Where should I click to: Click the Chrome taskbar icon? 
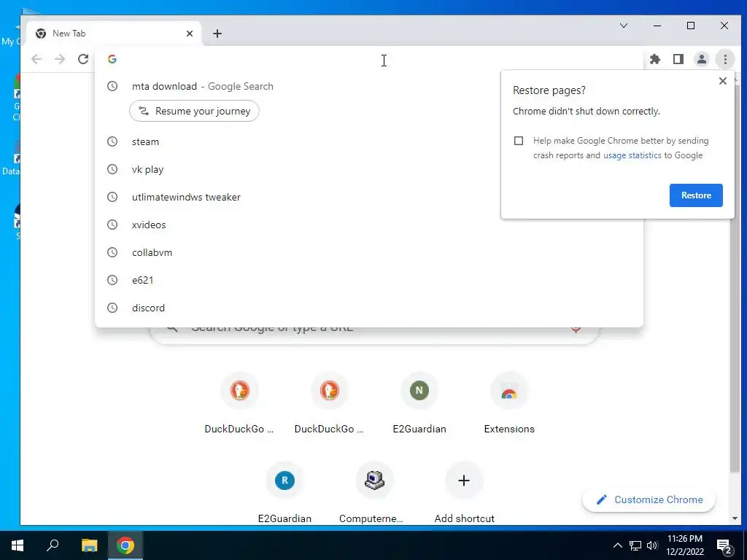125,545
